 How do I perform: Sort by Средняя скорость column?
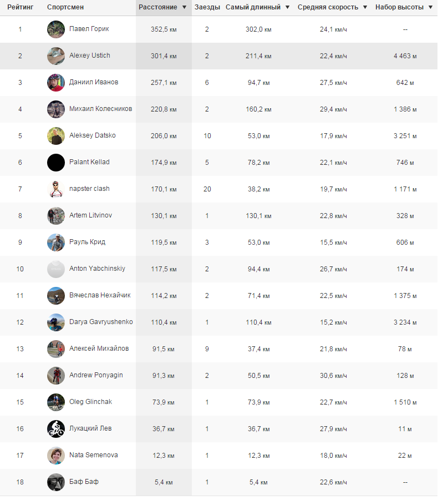332,7
